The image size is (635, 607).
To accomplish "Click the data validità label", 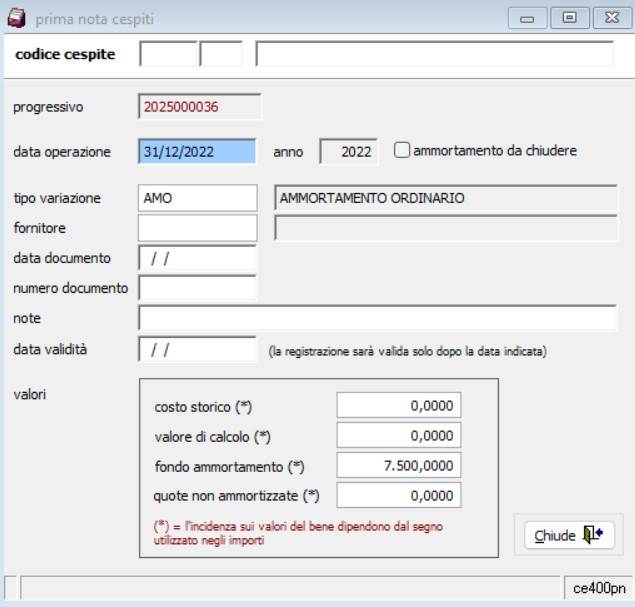I will click(x=50, y=349).
